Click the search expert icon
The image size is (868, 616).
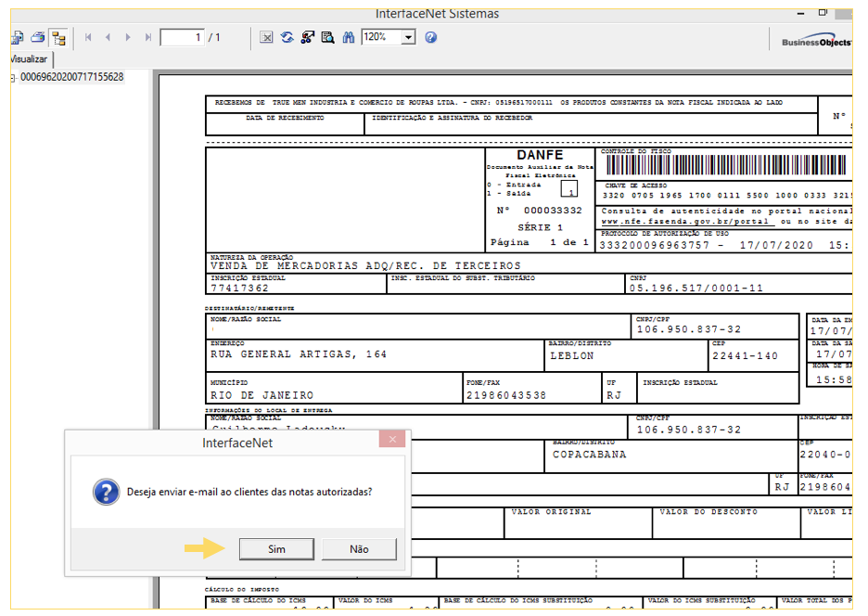tap(327, 38)
